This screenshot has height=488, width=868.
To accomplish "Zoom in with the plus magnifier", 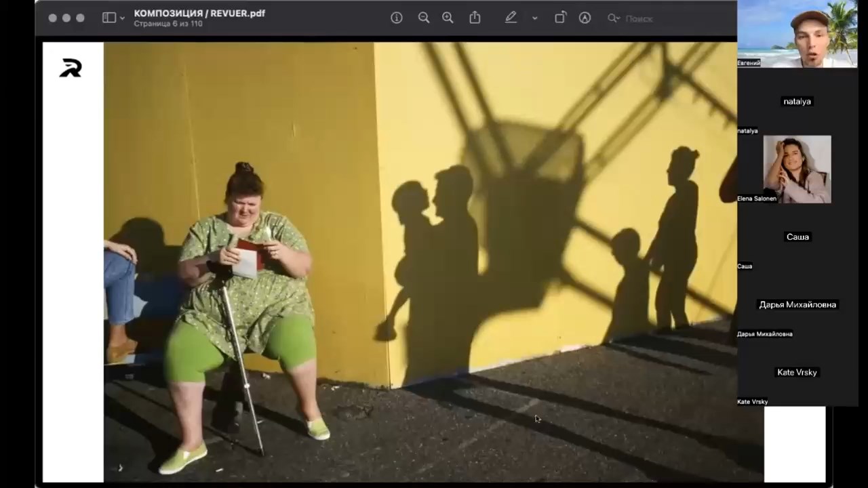I will 448,18.
